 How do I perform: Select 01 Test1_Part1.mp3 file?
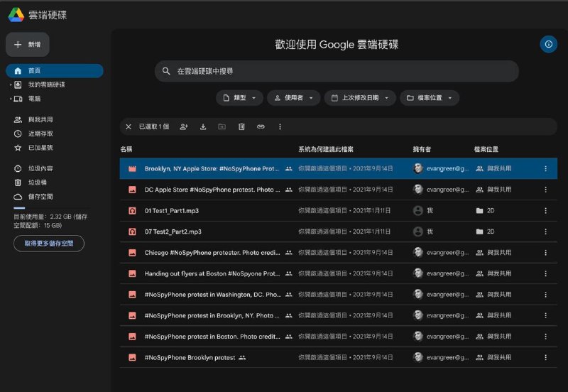pos(339,210)
